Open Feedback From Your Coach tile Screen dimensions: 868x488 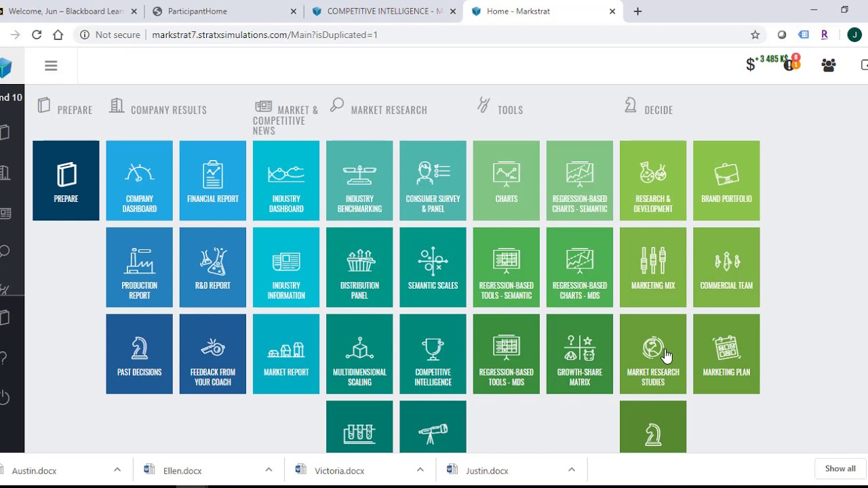coord(213,354)
